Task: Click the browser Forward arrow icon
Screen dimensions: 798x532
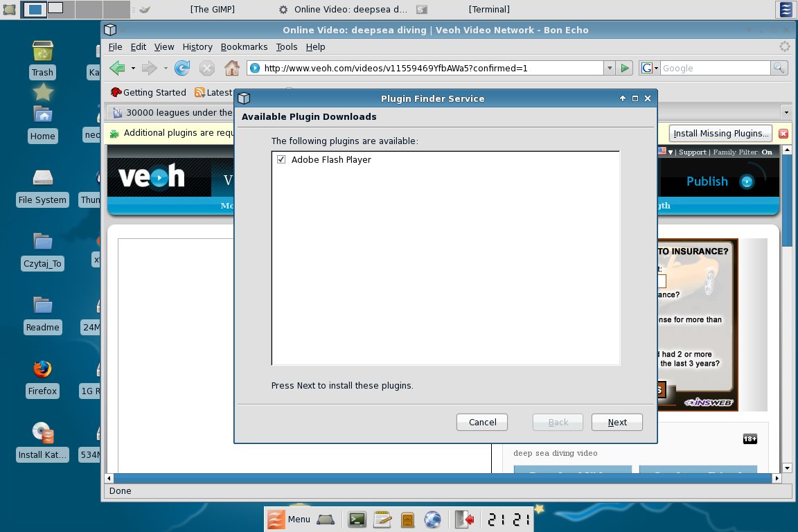Action: tap(149, 68)
